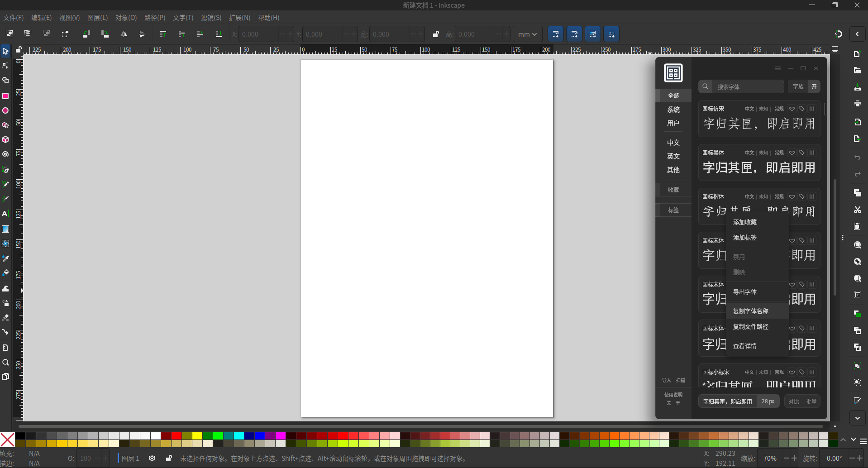
Task: Select the Spiral tool
Action: [5, 154]
